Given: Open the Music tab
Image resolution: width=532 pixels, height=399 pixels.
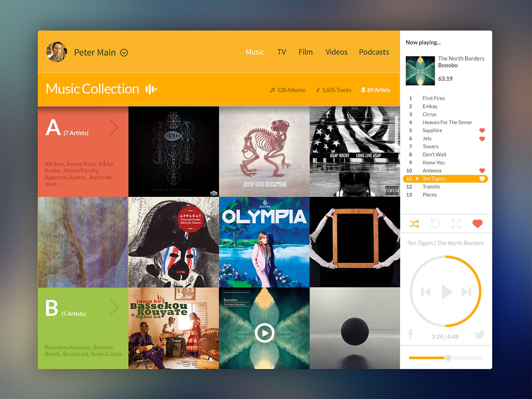Looking at the screenshot, I should click(255, 52).
